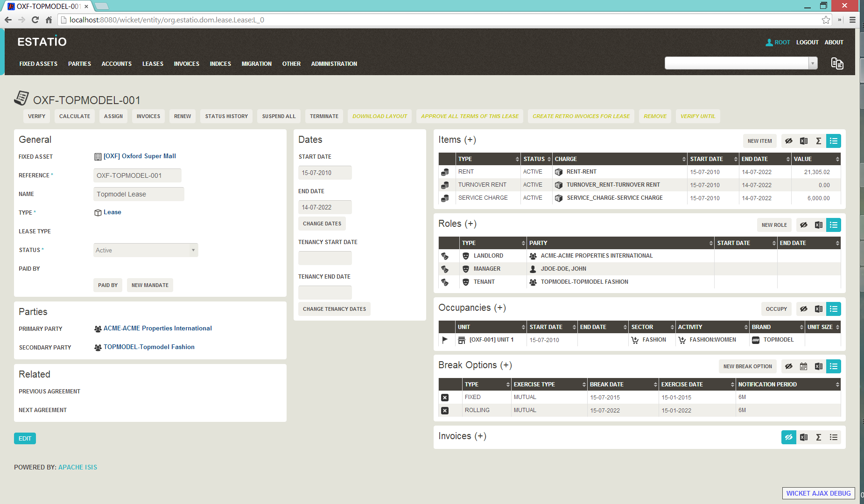This screenshot has width=864, height=504.
Task: Open calendar view in Break Options
Action: tap(803, 366)
